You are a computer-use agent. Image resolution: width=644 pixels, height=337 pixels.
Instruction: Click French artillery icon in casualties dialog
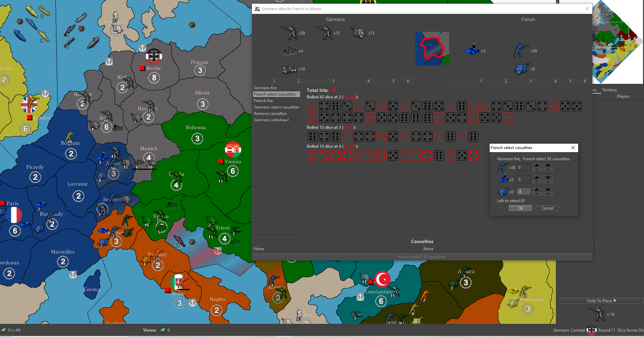point(503,192)
